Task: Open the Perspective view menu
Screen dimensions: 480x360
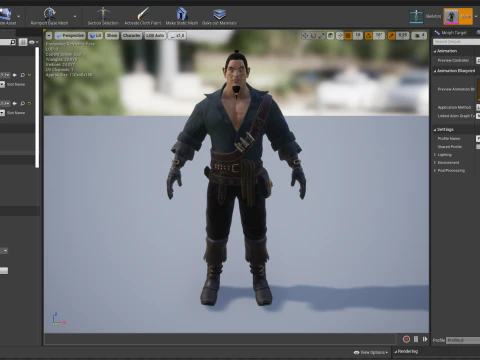Action: (70, 35)
